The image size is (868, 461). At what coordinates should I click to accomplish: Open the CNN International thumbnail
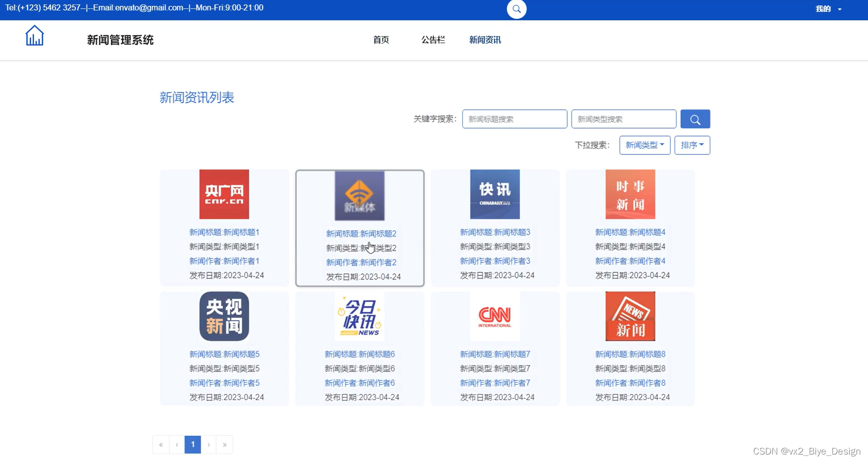[x=495, y=316]
